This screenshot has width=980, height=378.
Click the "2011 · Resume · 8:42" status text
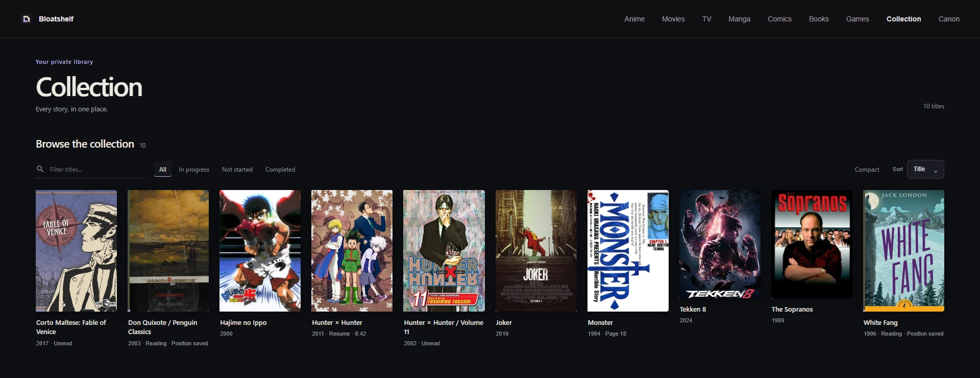(x=339, y=334)
